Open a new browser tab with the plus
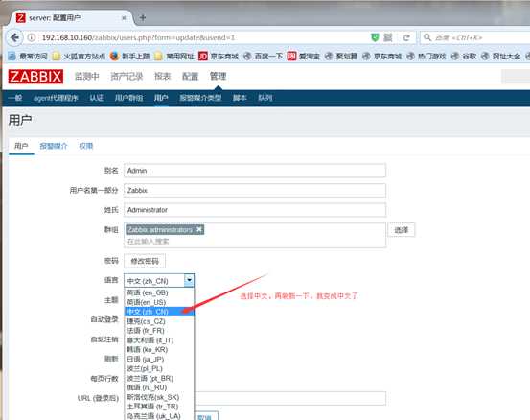 [143, 17]
